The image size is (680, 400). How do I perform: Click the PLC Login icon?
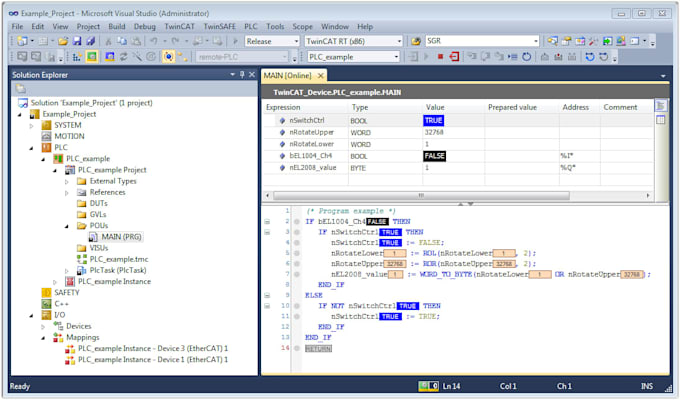coord(413,57)
